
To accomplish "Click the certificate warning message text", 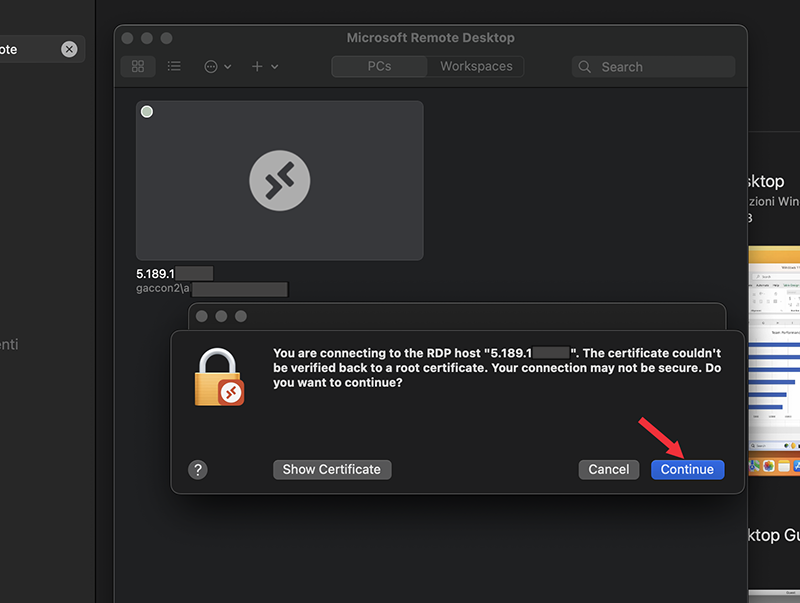I will click(x=497, y=368).
